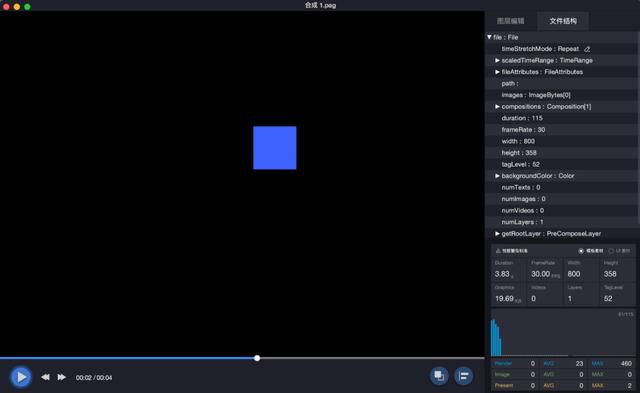Click the overlapping squares icon button
Viewport: 640px width, 393px height.
click(439, 376)
